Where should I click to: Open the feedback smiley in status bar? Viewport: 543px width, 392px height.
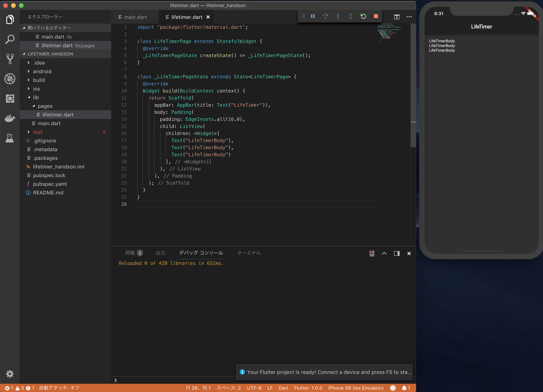coord(393,388)
